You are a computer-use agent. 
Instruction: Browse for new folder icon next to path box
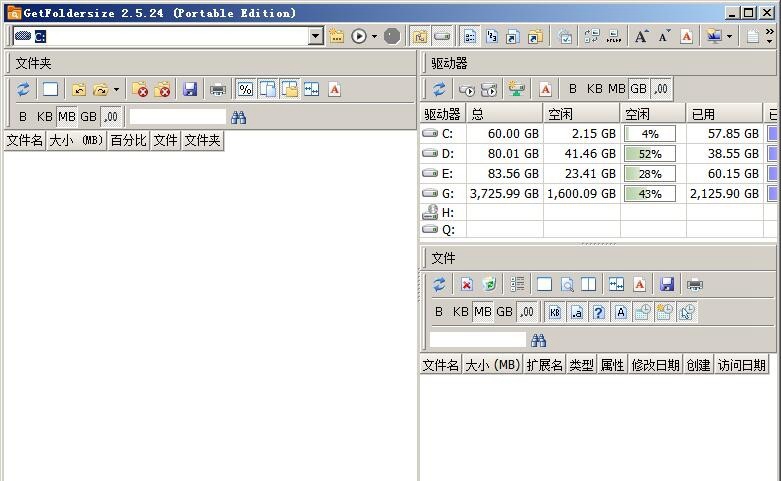tap(337, 36)
